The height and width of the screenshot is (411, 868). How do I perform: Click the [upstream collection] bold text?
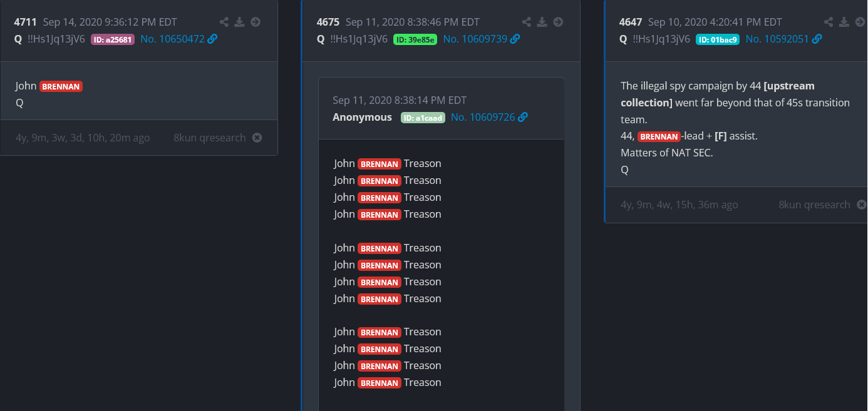click(x=718, y=94)
